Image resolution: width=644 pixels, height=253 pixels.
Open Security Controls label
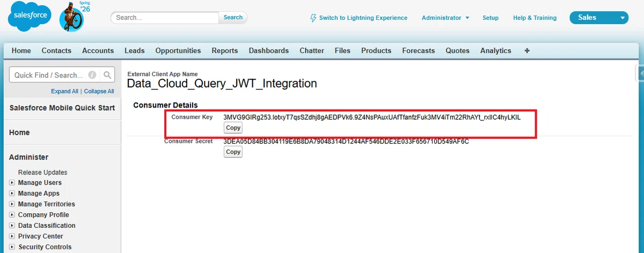[x=45, y=247]
